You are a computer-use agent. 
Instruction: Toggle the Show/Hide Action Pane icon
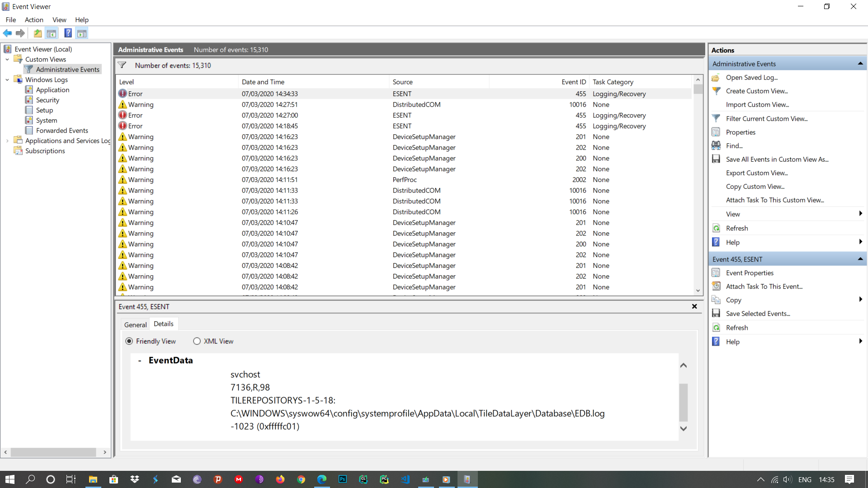pyautogui.click(x=82, y=33)
